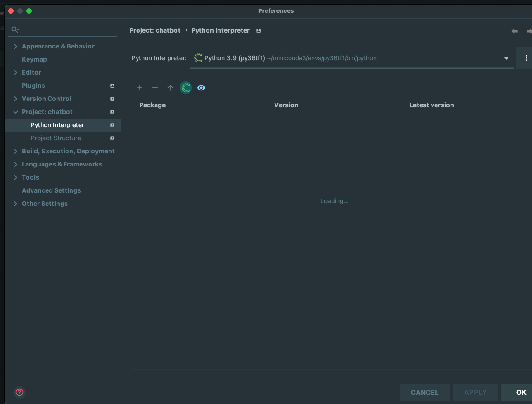Click the project-level icon beside Version Control

click(112, 99)
